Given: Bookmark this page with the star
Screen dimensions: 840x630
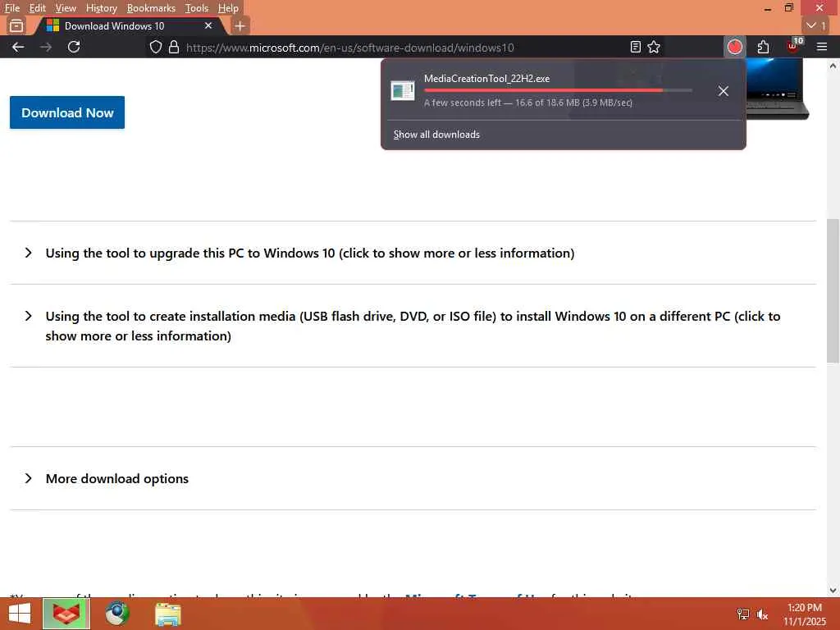Looking at the screenshot, I should (x=654, y=47).
